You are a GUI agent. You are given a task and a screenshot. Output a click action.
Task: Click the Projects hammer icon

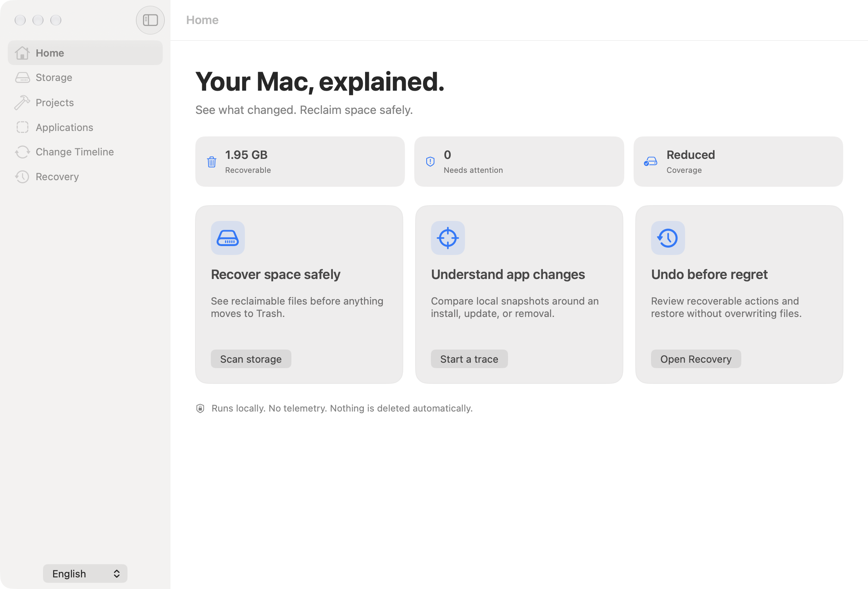point(22,103)
